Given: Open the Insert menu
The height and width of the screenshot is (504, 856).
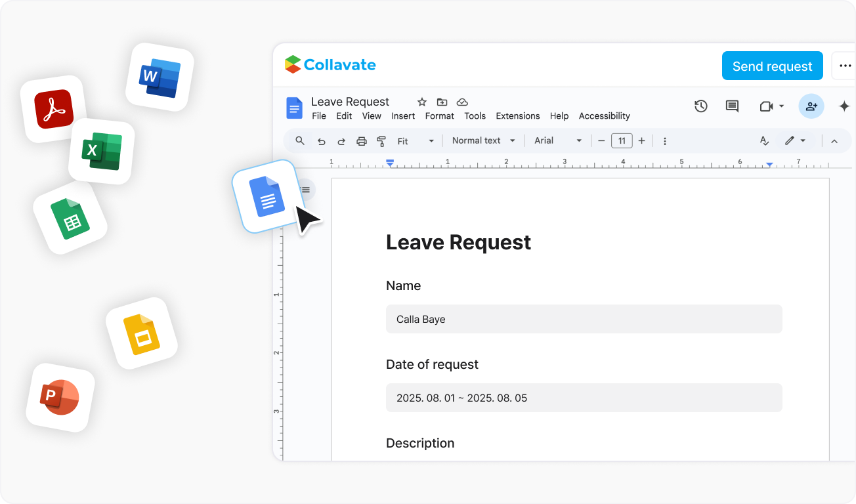Looking at the screenshot, I should (403, 116).
